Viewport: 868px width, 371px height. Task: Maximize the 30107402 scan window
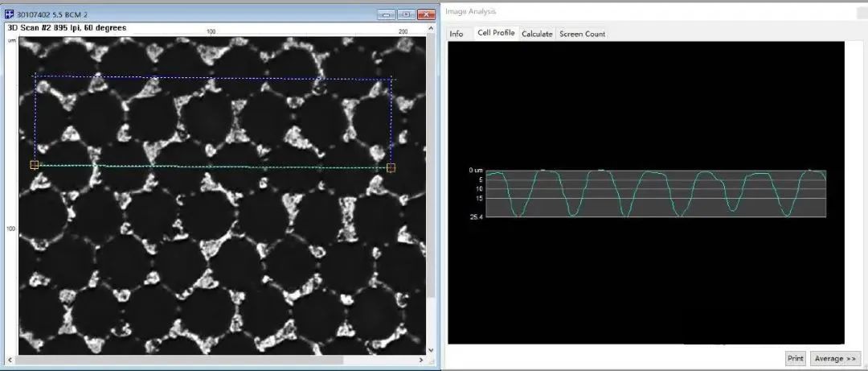pos(406,14)
